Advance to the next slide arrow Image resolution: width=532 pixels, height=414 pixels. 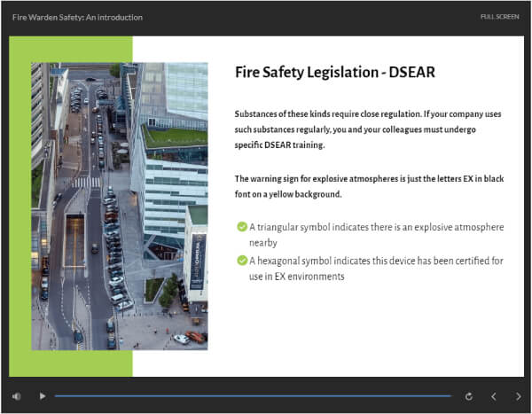pyautogui.click(x=519, y=396)
